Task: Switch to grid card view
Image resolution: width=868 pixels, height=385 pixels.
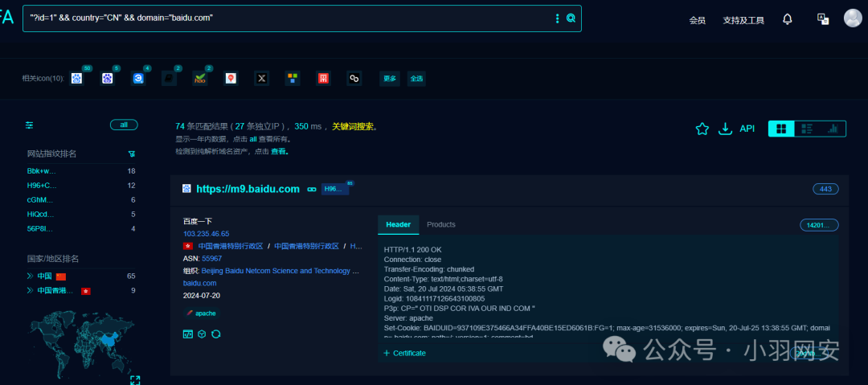Action: point(781,129)
